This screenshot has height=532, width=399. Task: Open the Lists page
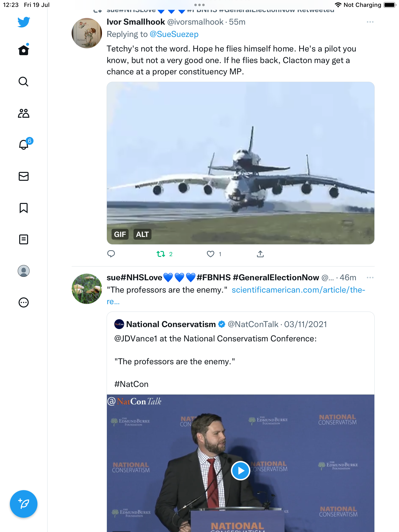point(24,239)
